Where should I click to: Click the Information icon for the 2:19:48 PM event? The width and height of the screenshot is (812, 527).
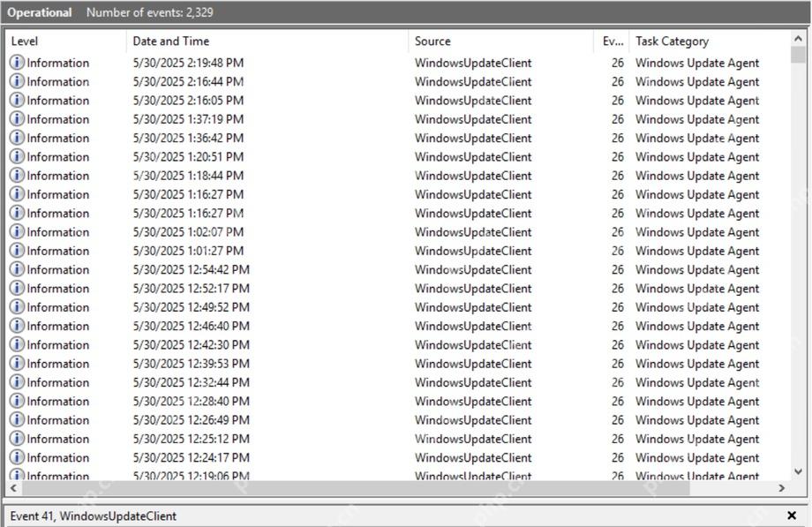coord(17,63)
